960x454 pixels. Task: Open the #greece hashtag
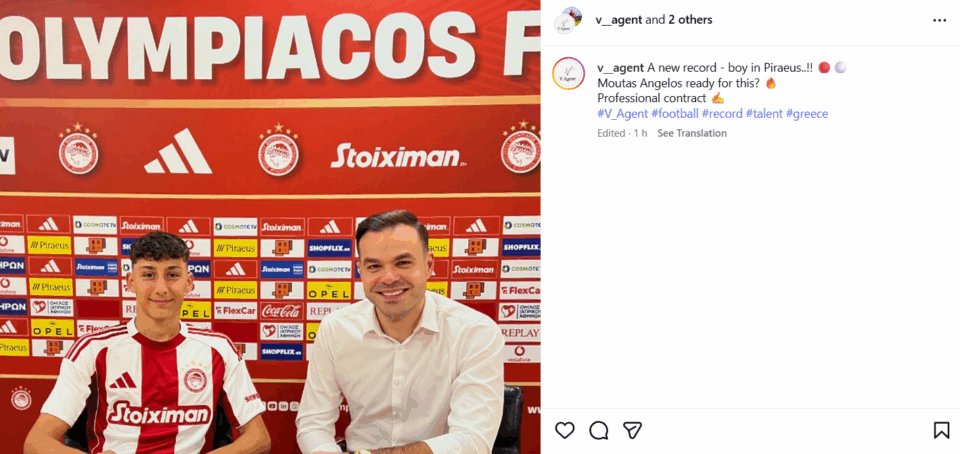click(x=807, y=114)
